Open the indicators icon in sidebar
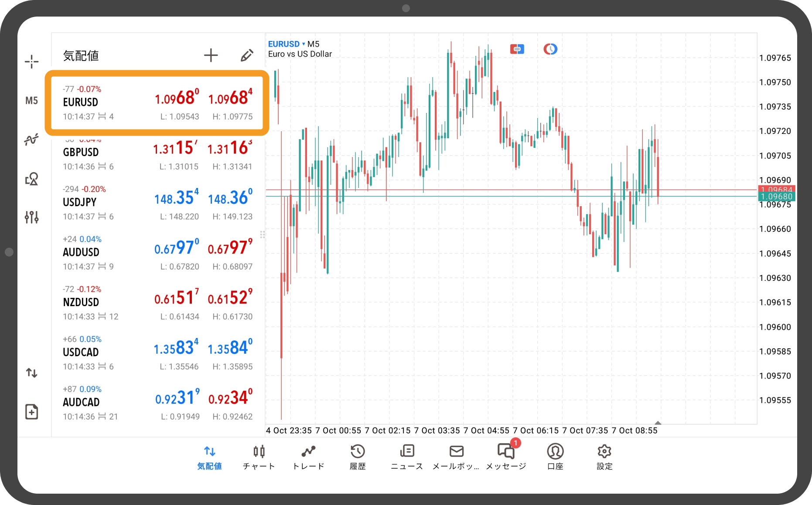The image size is (812, 505). (31, 140)
